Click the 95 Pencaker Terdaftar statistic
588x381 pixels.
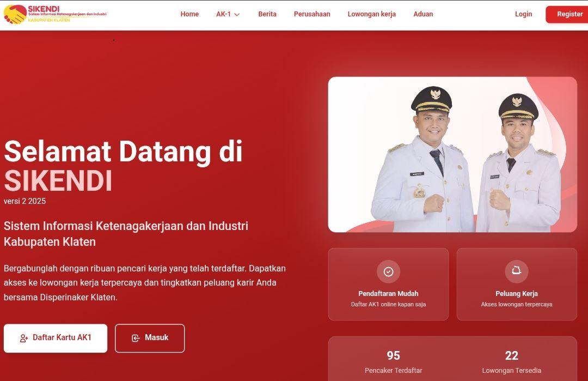pyautogui.click(x=394, y=362)
